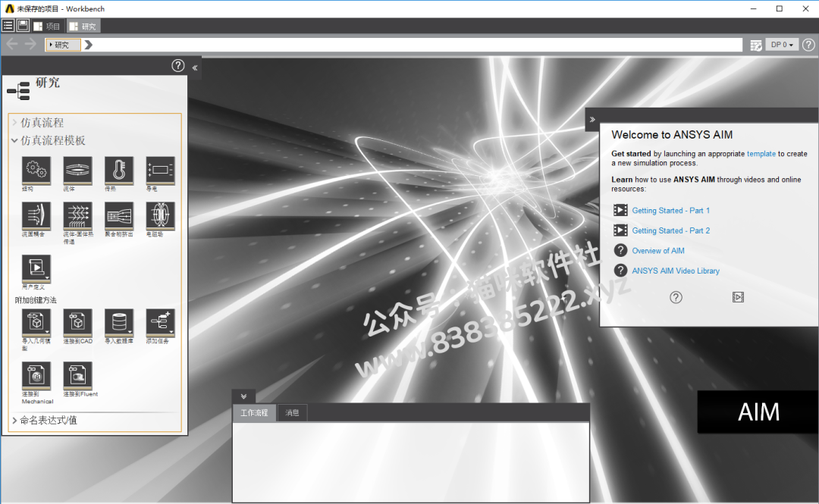Minimize the Workbench window
The height and width of the screenshot is (504, 819).
(x=753, y=9)
